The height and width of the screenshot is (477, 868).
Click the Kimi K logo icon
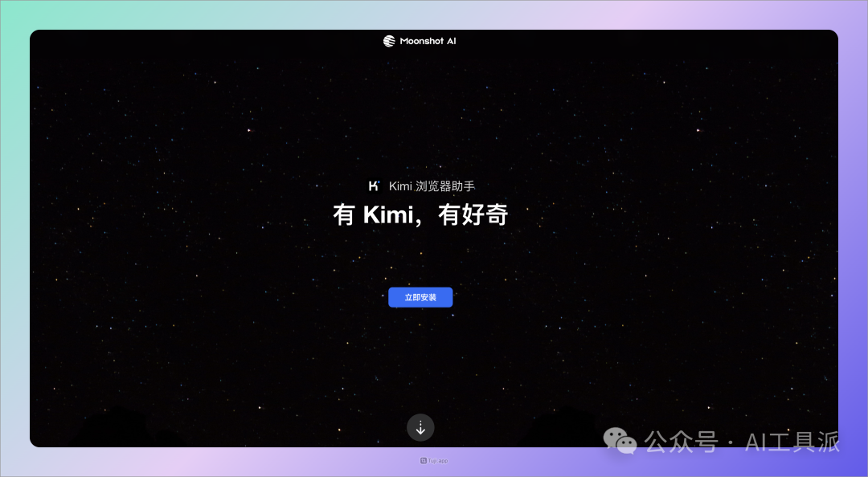click(375, 186)
